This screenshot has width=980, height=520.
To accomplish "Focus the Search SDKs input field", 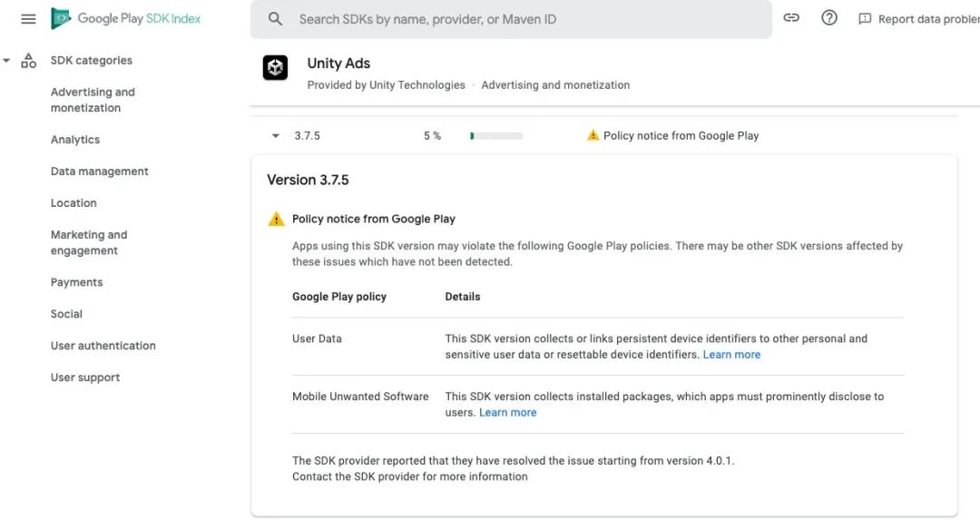I will [x=511, y=19].
